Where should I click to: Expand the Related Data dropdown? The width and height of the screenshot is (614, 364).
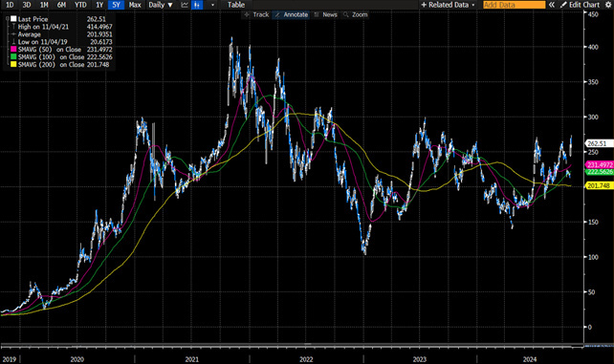(x=448, y=5)
